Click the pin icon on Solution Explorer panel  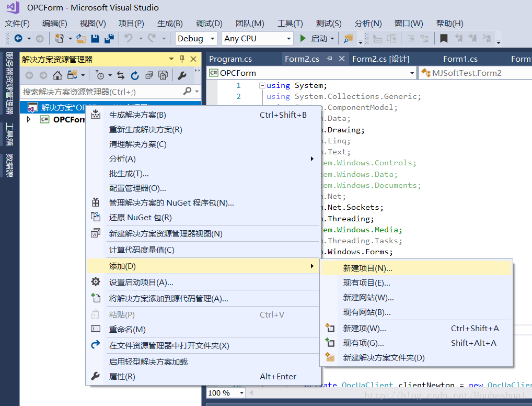pyautogui.click(x=182, y=59)
